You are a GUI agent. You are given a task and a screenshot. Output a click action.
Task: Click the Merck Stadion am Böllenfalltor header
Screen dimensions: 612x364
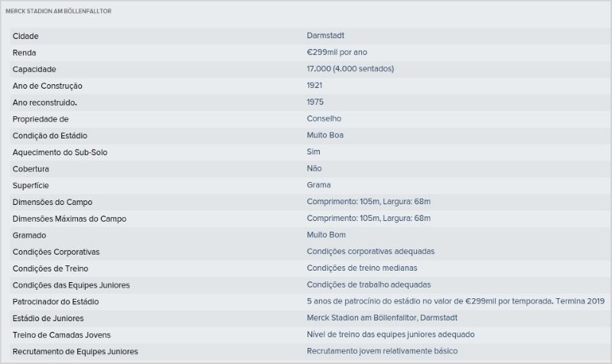point(59,11)
